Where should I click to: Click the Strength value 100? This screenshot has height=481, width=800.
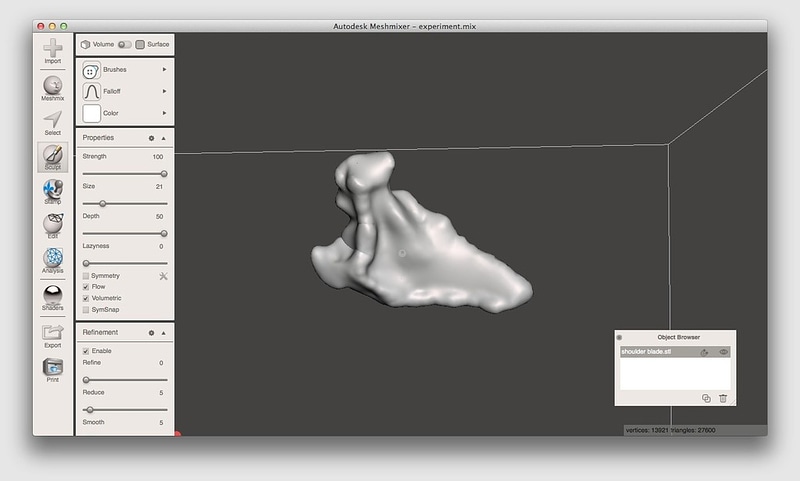[158, 157]
